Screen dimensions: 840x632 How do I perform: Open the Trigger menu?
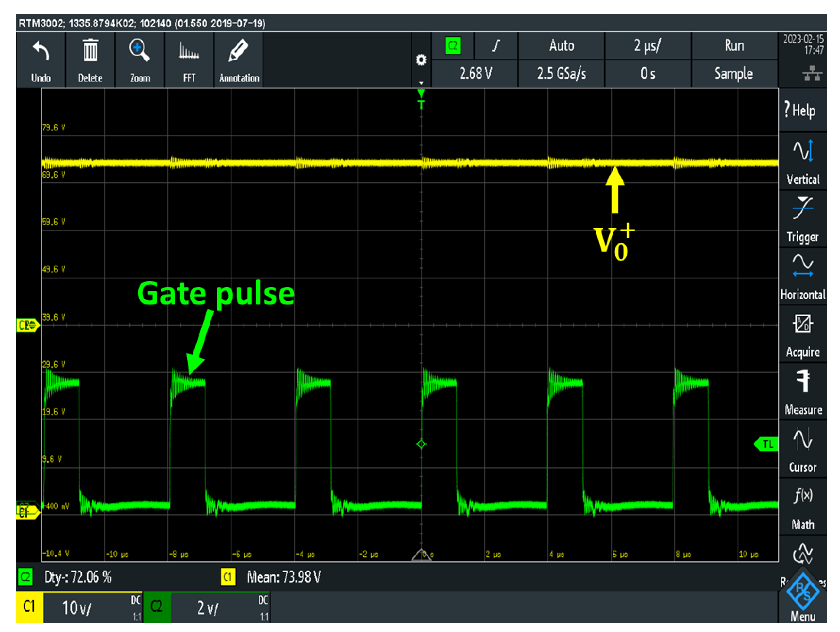click(x=802, y=219)
